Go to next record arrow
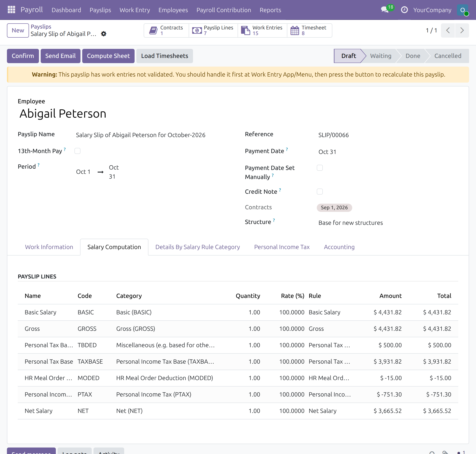This screenshot has width=476, height=454. (462, 30)
